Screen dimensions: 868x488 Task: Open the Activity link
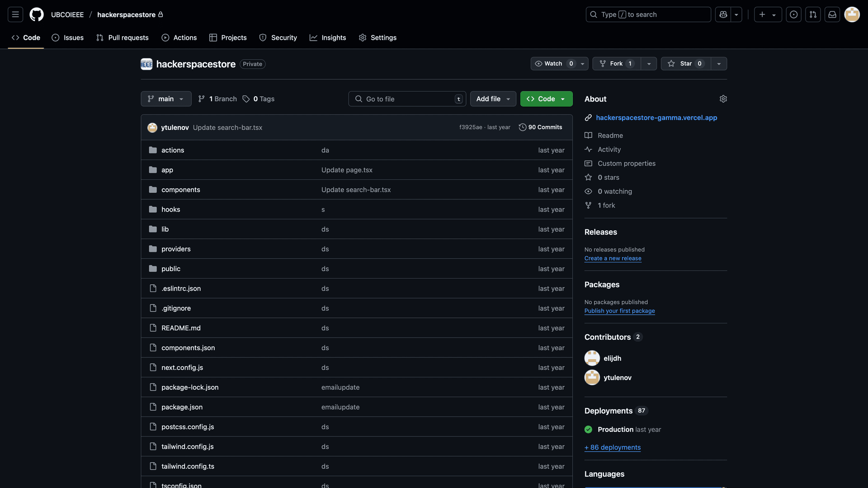tap(603, 150)
